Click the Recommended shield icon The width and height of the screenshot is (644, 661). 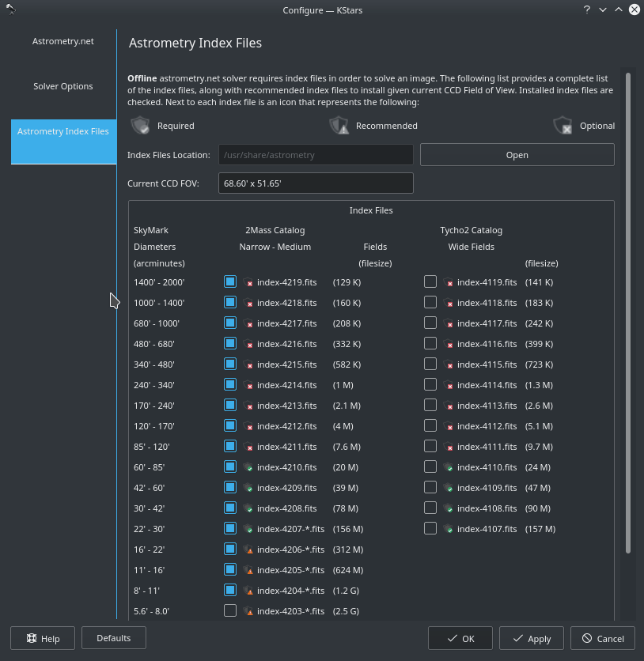[x=339, y=125]
